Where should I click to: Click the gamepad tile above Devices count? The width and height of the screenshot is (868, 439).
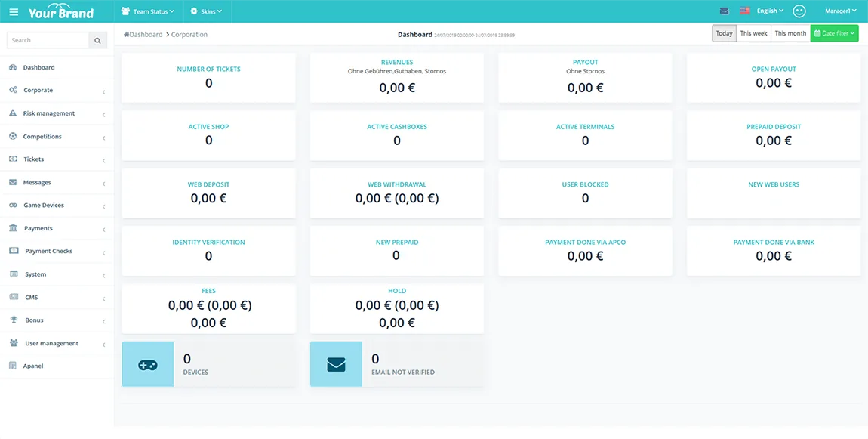148,364
